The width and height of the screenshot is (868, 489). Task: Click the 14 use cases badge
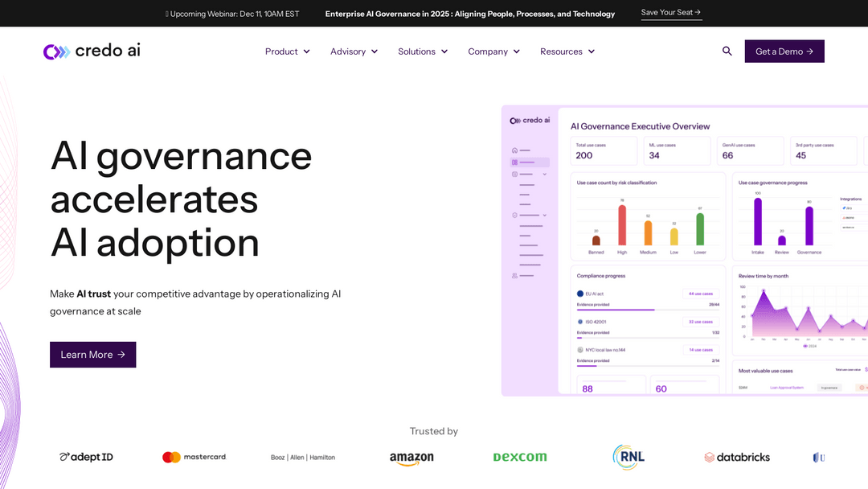pyautogui.click(x=701, y=350)
